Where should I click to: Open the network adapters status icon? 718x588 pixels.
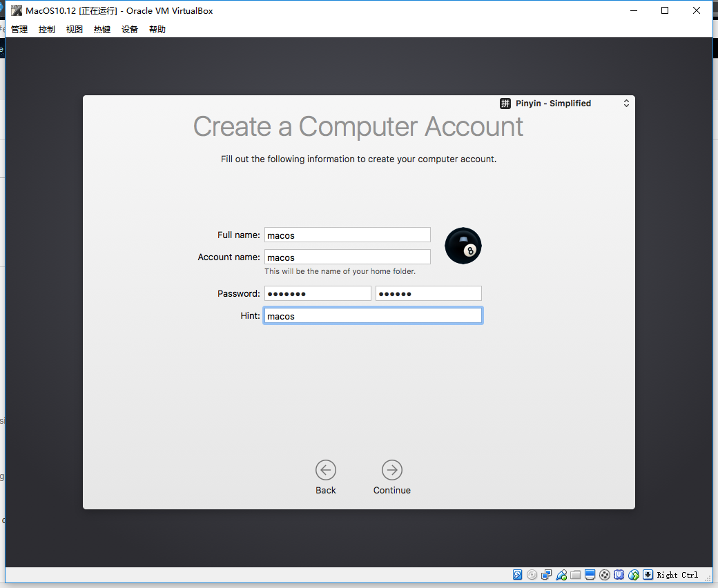[x=546, y=575]
